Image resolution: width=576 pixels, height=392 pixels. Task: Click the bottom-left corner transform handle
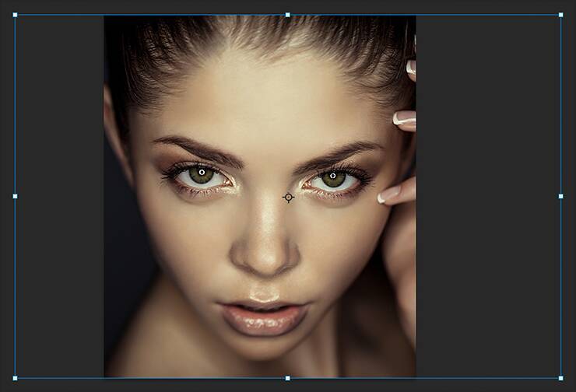[15, 378]
